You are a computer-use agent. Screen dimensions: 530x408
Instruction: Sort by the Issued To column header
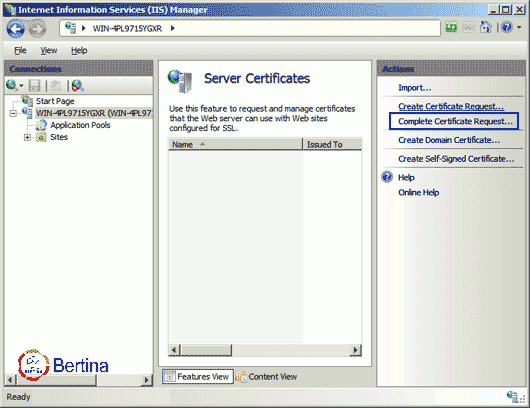point(333,144)
